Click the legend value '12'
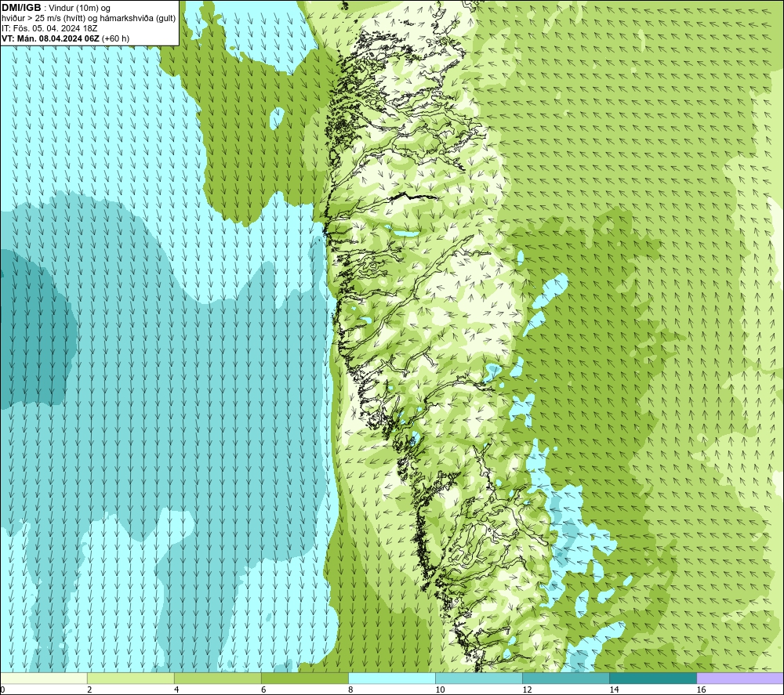Viewport: 784px width, 695px height. coord(527,690)
